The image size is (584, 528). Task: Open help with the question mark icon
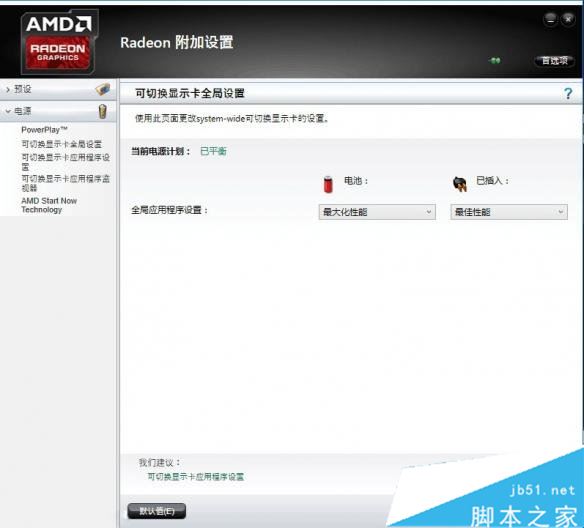(x=568, y=93)
